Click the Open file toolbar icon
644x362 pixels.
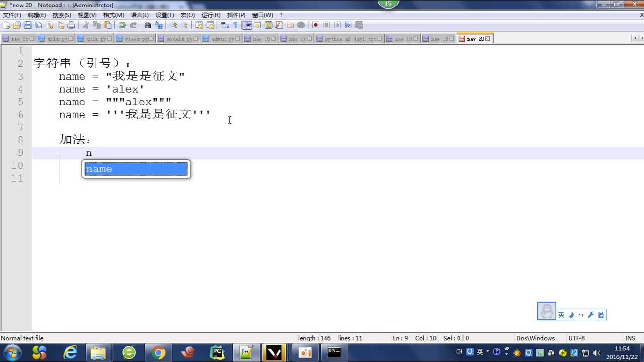pyautogui.click(x=17, y=25)
